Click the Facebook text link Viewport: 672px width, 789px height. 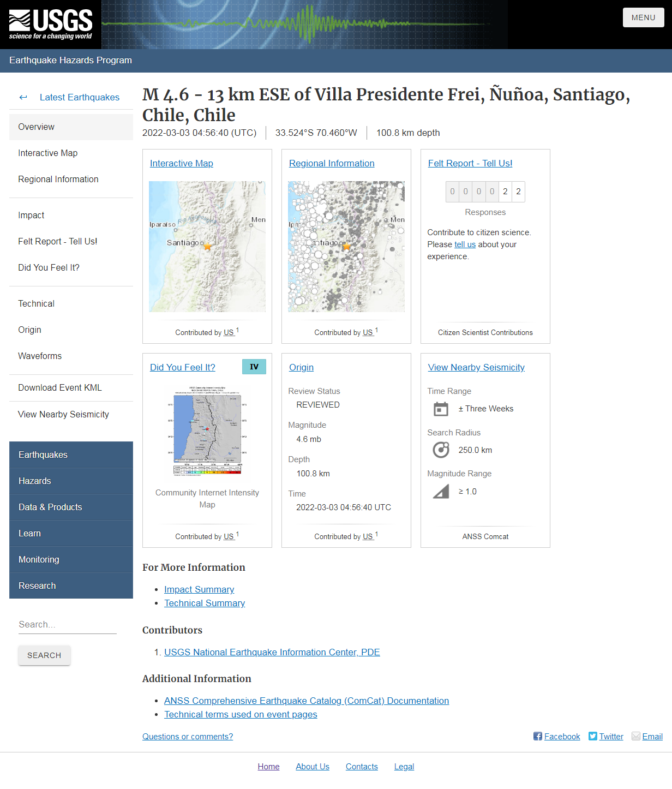click(562, 737)
